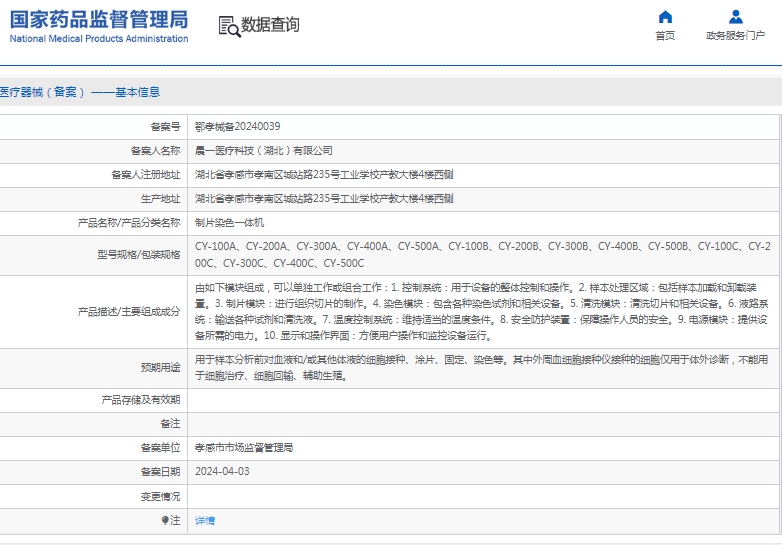This screenshot has height=545, width=782.
Task: Click the 医疗器械（备案）——基本信息 section header
Action: tap(80, 92)
